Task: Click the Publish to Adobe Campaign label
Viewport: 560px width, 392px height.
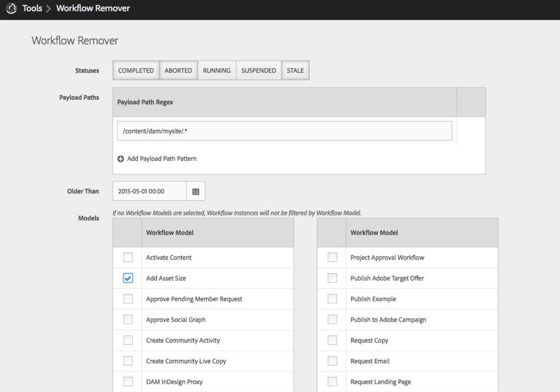Action: 388,319
